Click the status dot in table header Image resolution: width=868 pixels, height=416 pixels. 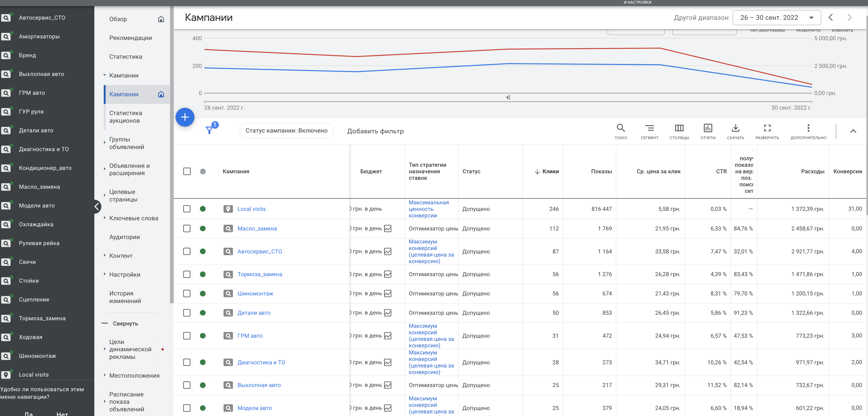point(203,171)
